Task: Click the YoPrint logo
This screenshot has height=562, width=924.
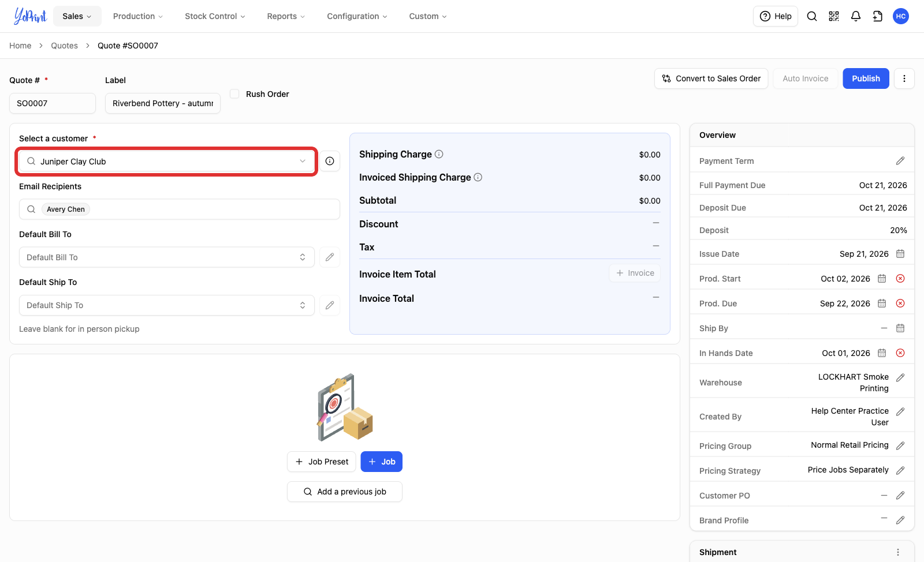Action: pyautogui.click(x=30, y=16)
